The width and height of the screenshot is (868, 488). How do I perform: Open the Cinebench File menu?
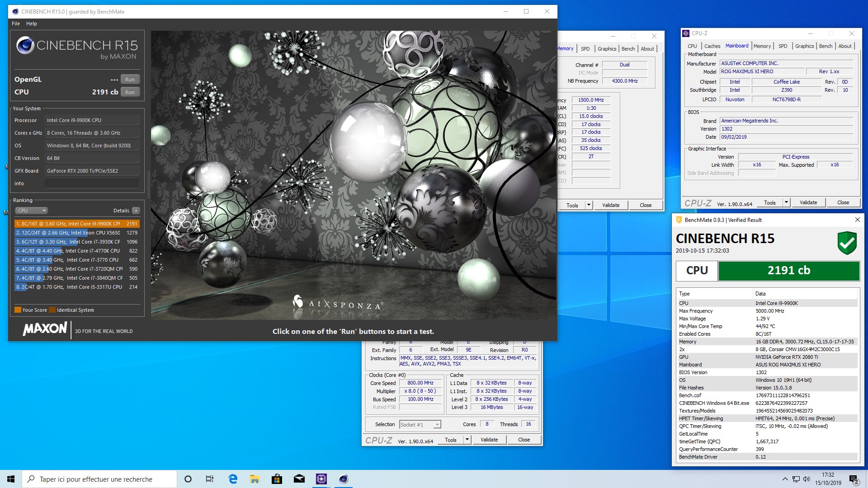tap(16, 23)
